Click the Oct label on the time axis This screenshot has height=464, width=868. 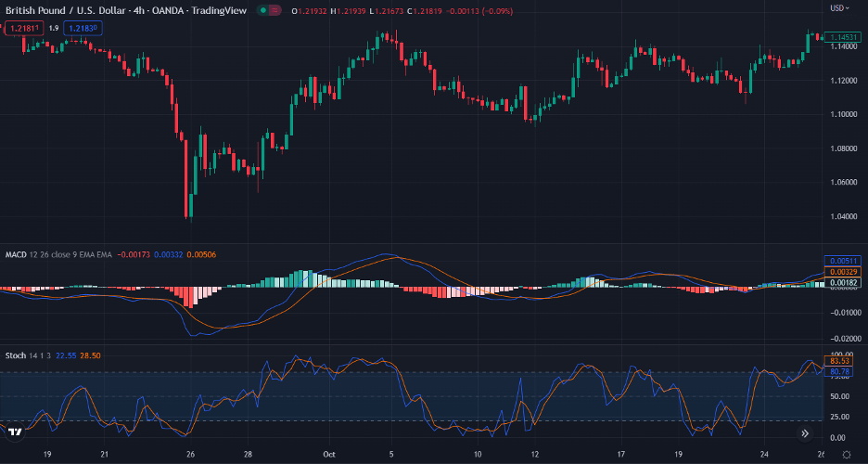[327, 455]
